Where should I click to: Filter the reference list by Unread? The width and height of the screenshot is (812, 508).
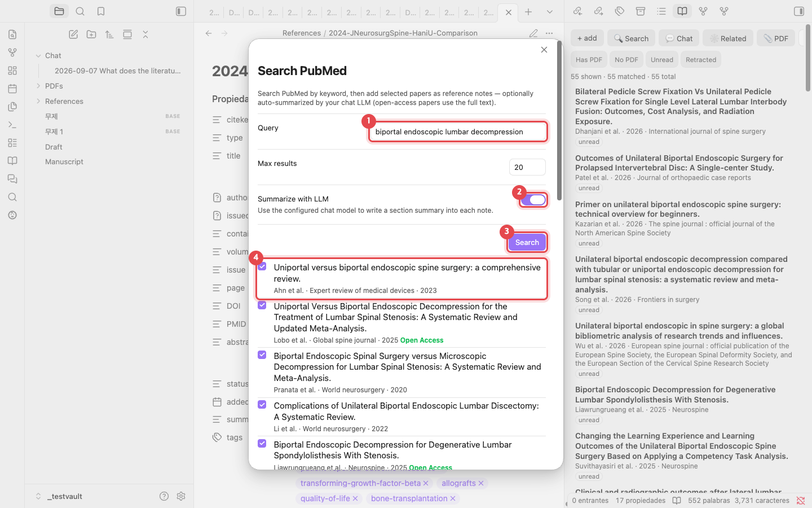(x=662, y=60)
